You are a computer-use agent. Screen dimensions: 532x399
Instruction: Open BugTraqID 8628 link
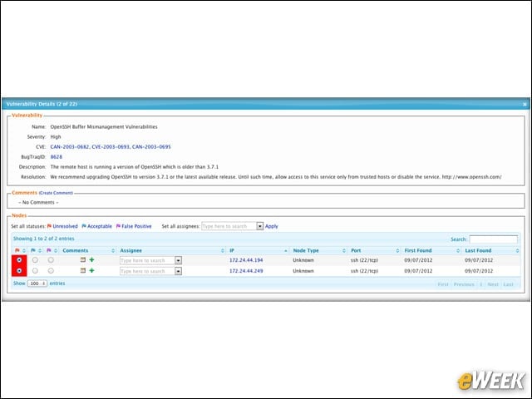click(x=57, y=157)
